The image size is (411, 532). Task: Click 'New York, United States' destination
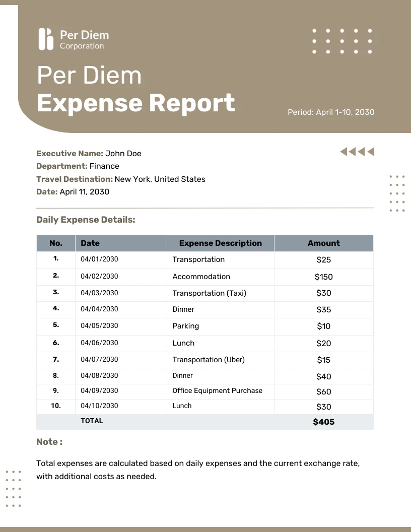160,179
